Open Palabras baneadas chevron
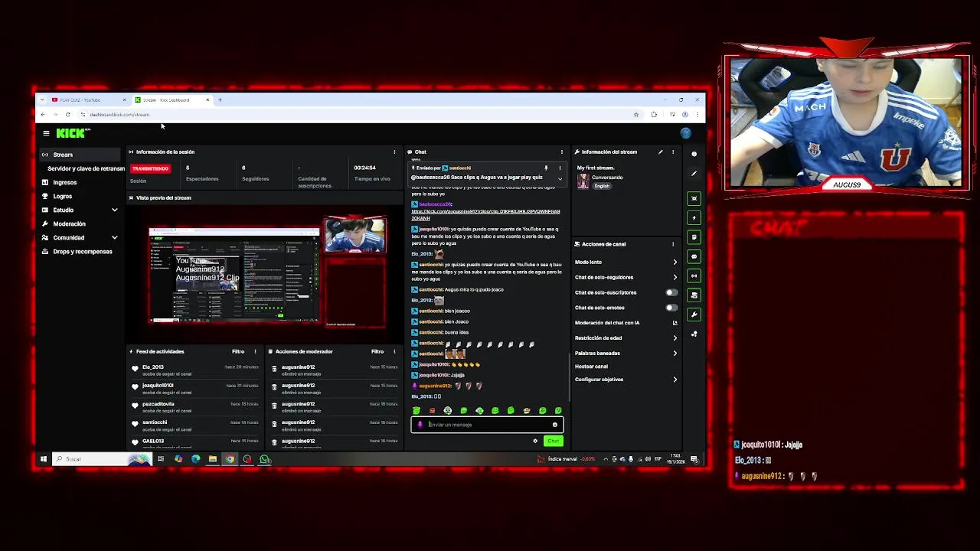The width and height of the screenshot is (980, 551). tap(675, 353)
